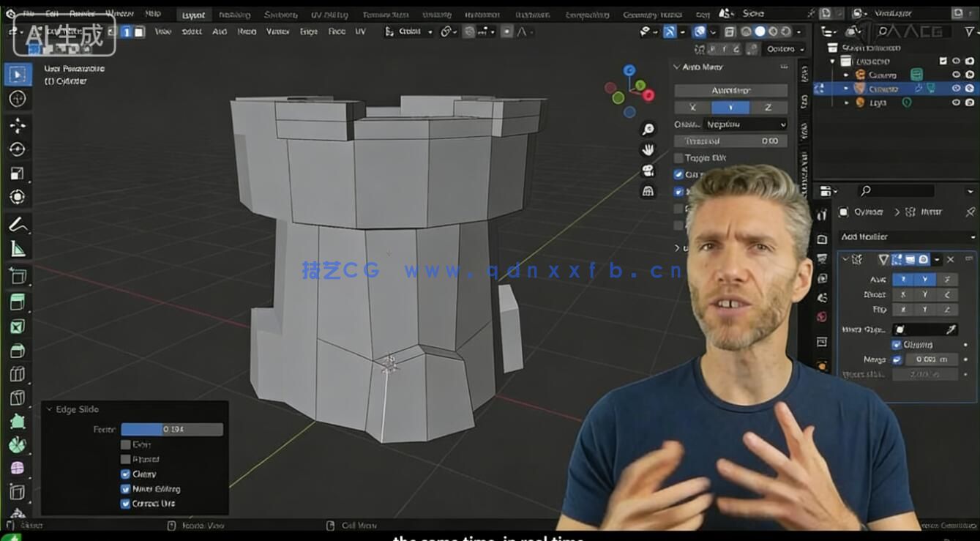Activate the Rotate tool in the toolbar
Screen dimensions: 980x541
click(x=18, y=149)
